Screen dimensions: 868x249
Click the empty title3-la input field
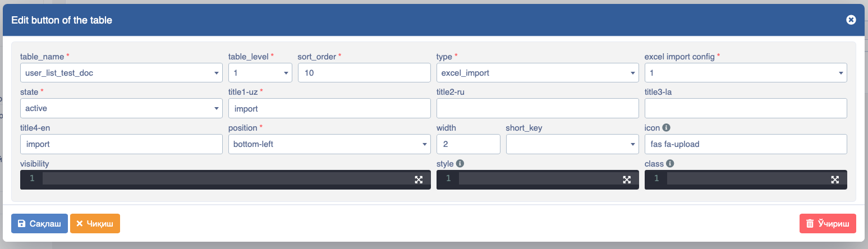click(x=746, y=108)
